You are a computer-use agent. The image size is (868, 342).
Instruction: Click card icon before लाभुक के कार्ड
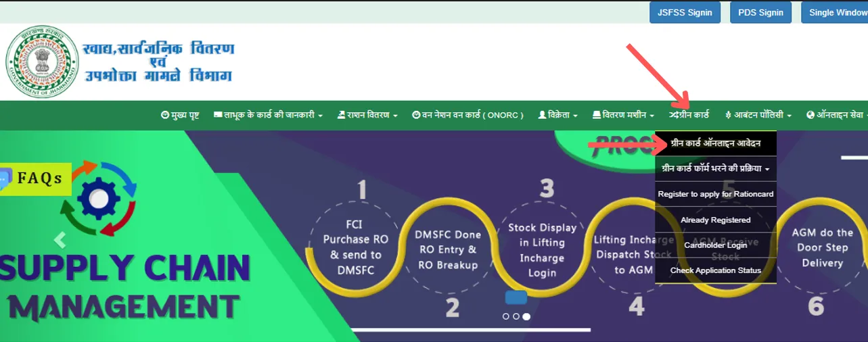(x=217, y=115)
